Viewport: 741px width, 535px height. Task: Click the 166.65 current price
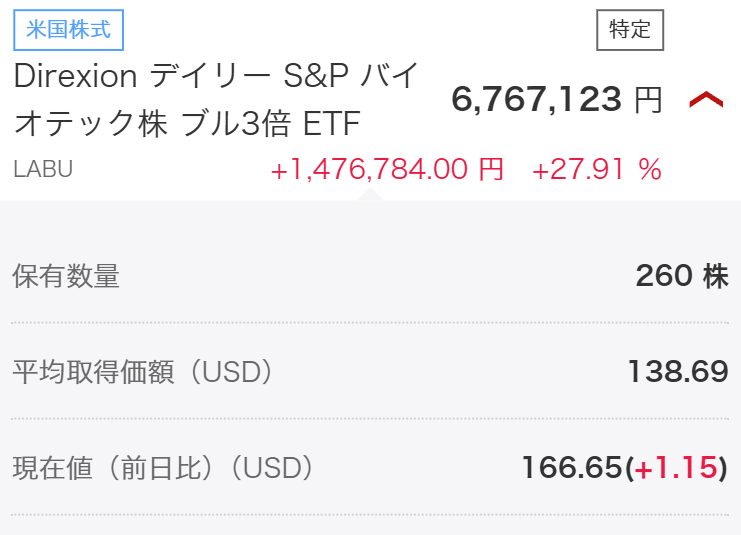(x=572, y=467)
